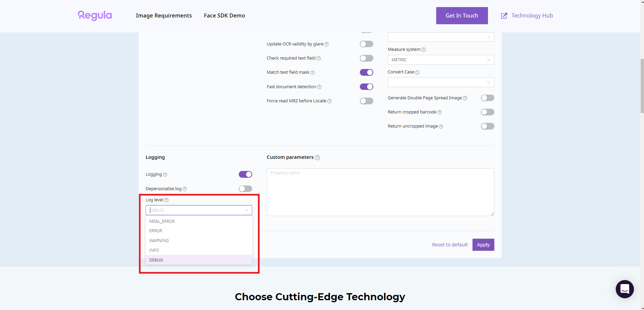Click help icon next to Log level
The width and height of the screenshot is (644, 310).
click(x=166, y=200)
